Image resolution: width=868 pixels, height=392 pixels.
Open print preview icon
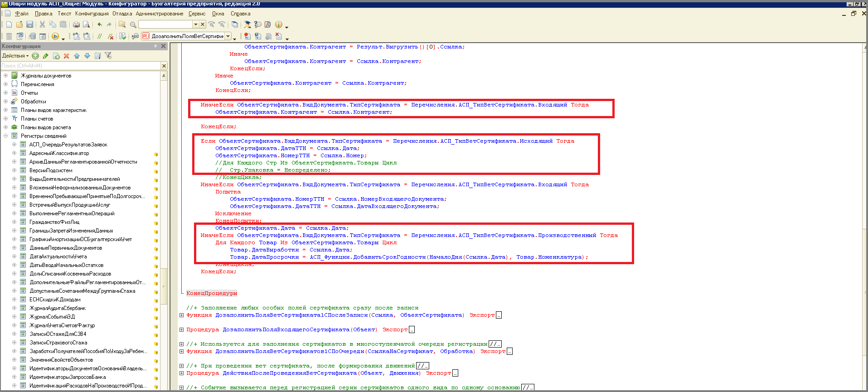tap(86, 24)
